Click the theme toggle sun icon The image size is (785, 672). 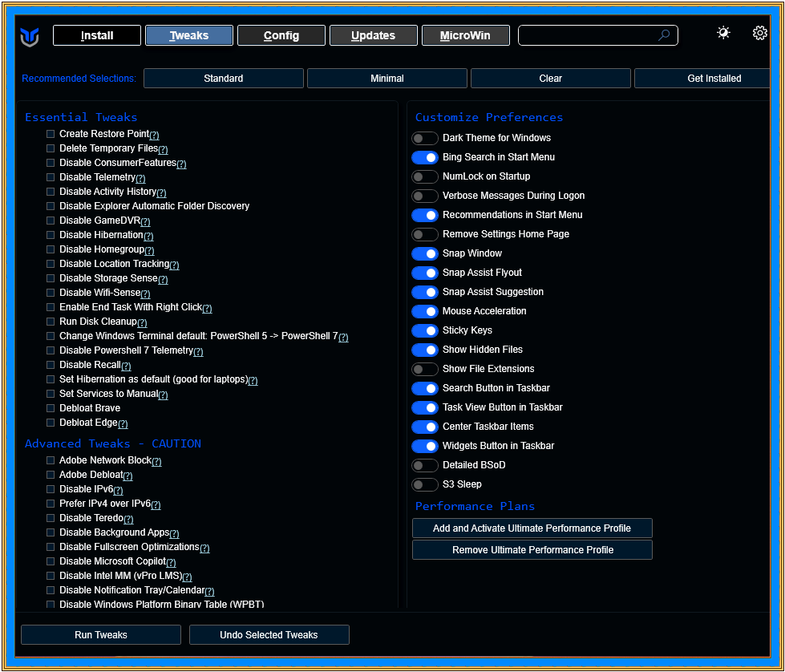(723, 33)
